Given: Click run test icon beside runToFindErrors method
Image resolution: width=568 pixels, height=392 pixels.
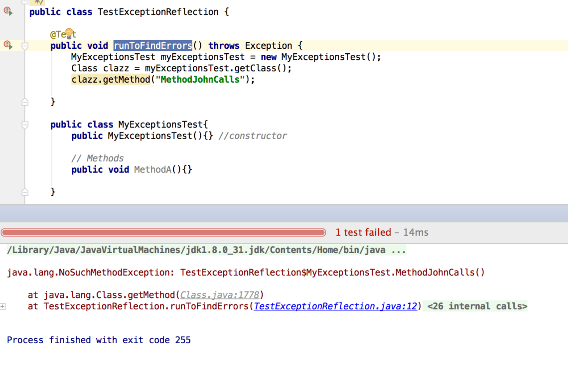Looking at the screenshot, I should coord(8,45).
